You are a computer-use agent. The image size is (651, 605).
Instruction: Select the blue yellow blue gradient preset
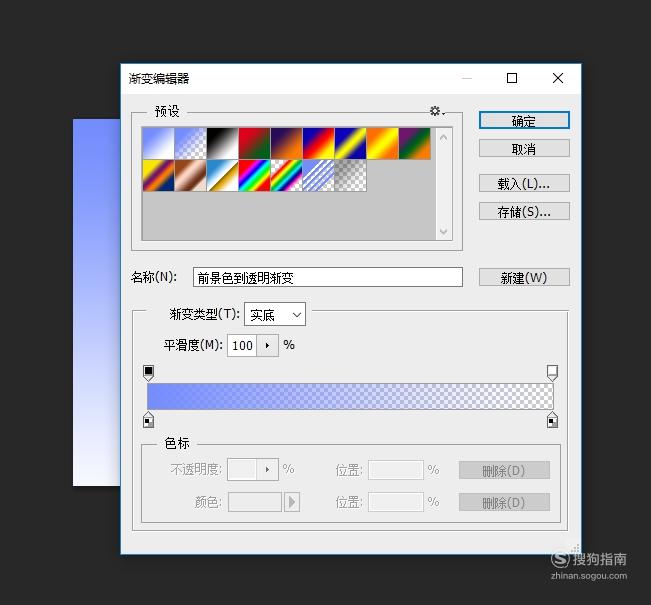(351, 143)
